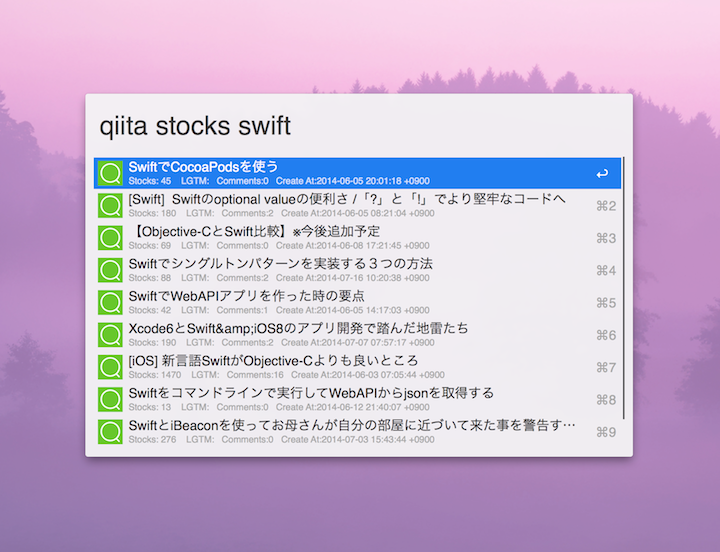Click the subtitle starting "Stocks: 190"
The height and width of the screenshot is (552, 720).
[x=281, y=343]
